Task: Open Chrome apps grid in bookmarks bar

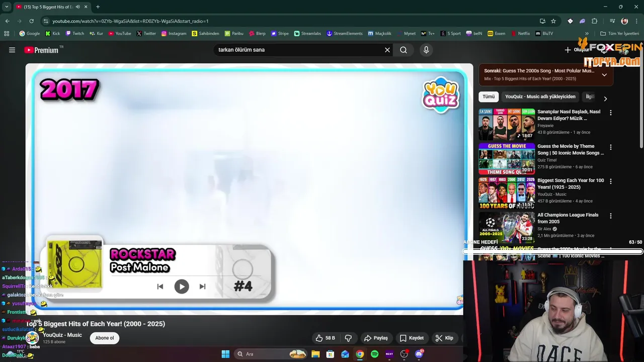Action: tap(7, 33)
